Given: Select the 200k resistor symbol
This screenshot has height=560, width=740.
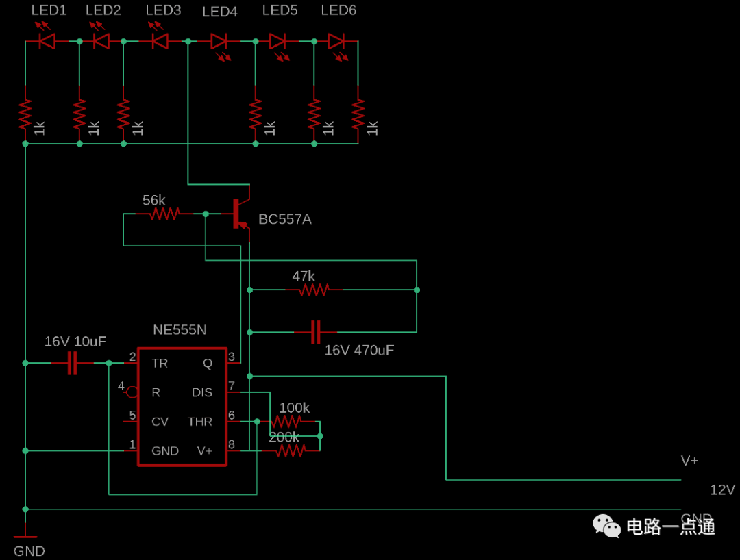Looking at the screenshot, I should coord(291,450).
